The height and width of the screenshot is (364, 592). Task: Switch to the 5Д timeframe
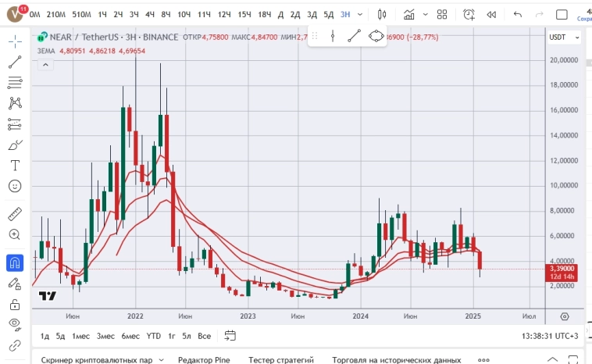click(329, 14)
